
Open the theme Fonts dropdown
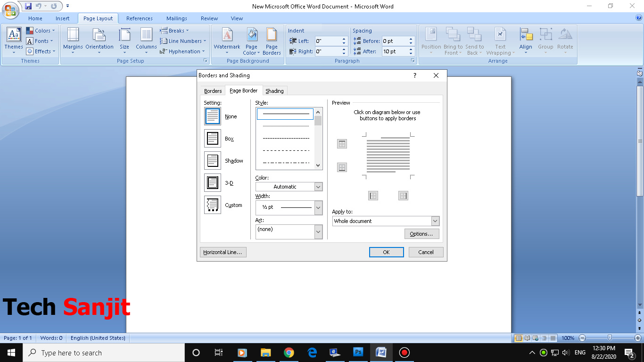coord(41,41)
